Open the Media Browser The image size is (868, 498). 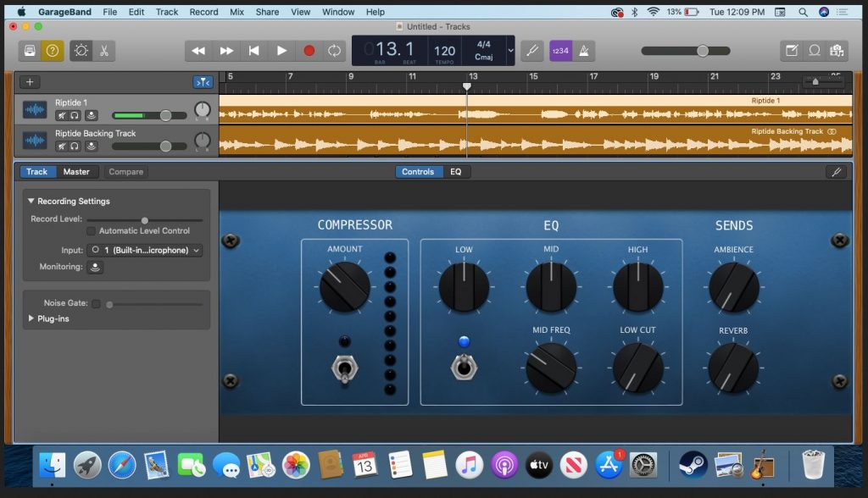(x=837, y=51)
